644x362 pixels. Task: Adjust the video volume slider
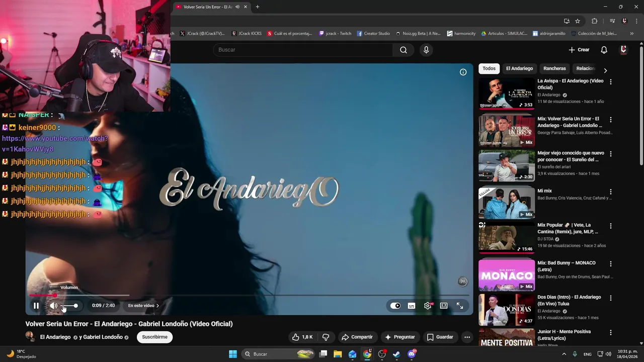[x=69, y=306]
